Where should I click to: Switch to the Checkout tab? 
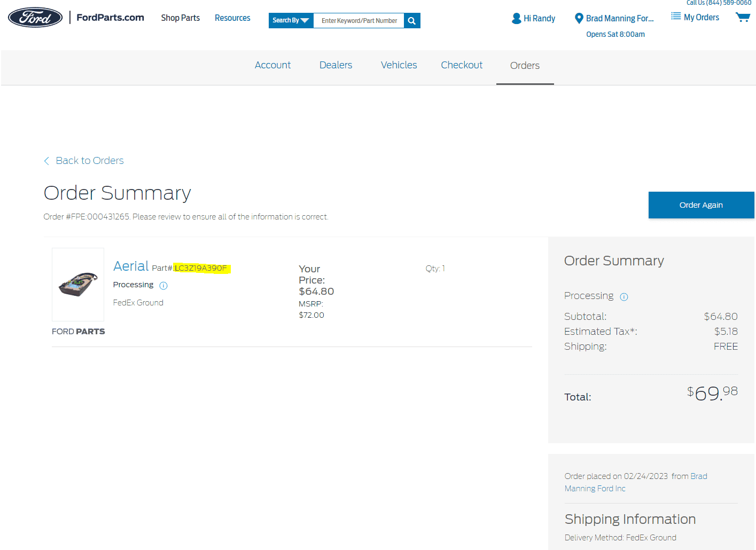462,65
